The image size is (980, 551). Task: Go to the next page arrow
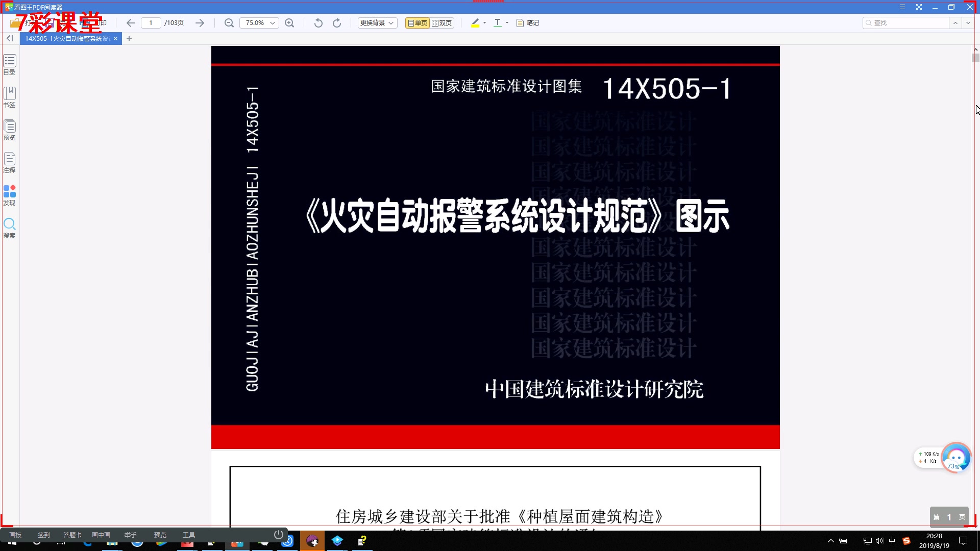[200, 23]
